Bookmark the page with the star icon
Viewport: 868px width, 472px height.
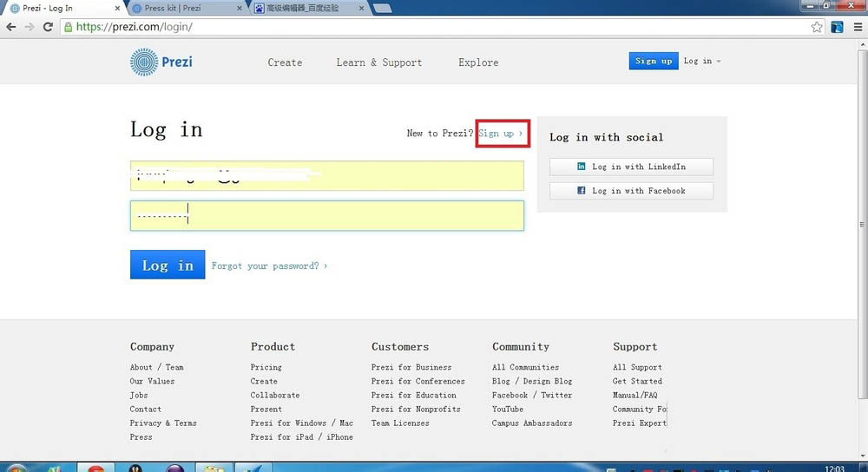(817, 27)
